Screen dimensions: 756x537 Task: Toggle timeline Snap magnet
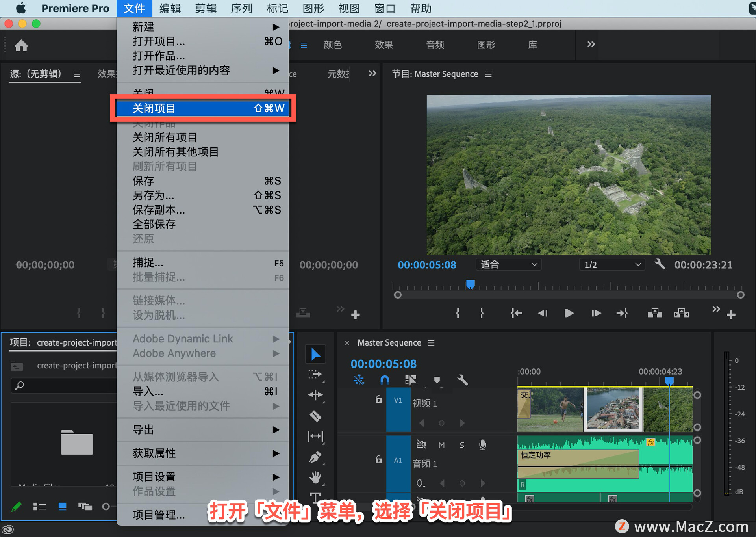pyautogui.click(x=385, y=380)
